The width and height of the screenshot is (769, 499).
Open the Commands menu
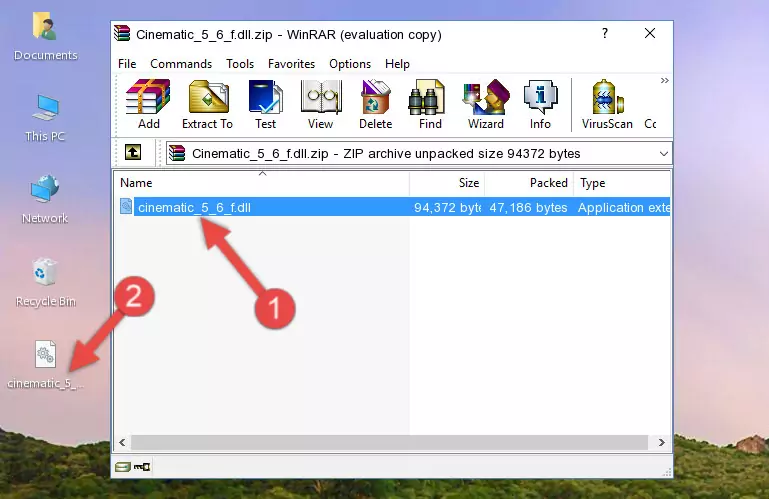click(x=181, y=64)
